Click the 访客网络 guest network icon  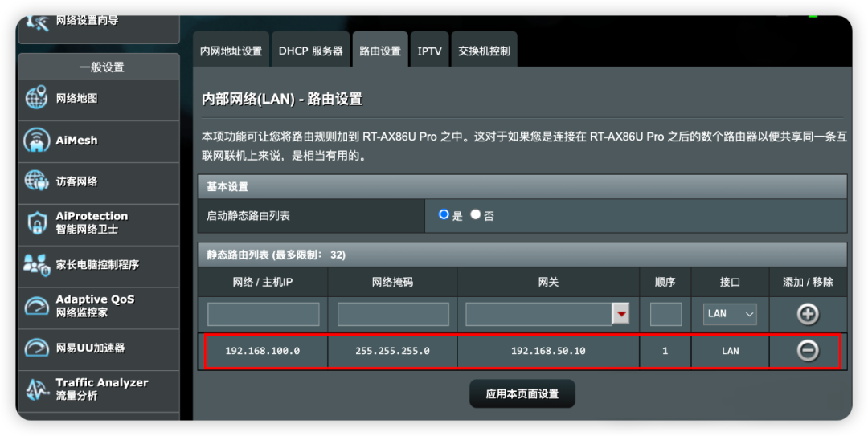click(x=37, y=181)
